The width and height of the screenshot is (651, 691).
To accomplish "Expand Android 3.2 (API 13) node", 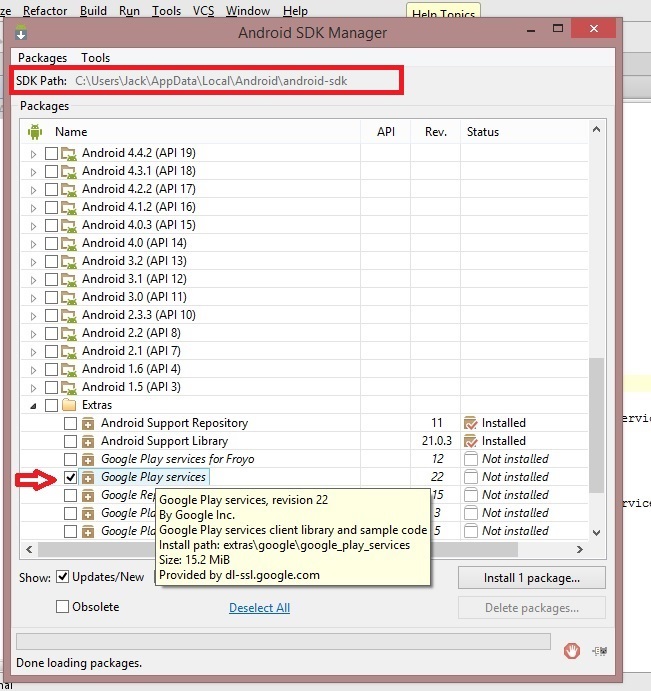I will (33, 262).
